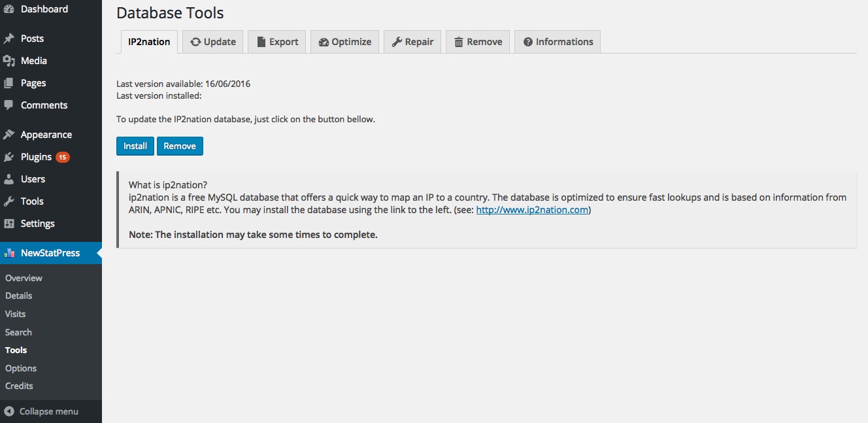The image size is (868, 423).
Task: Go to the Repair tab
Action: [x=412, y=42]
